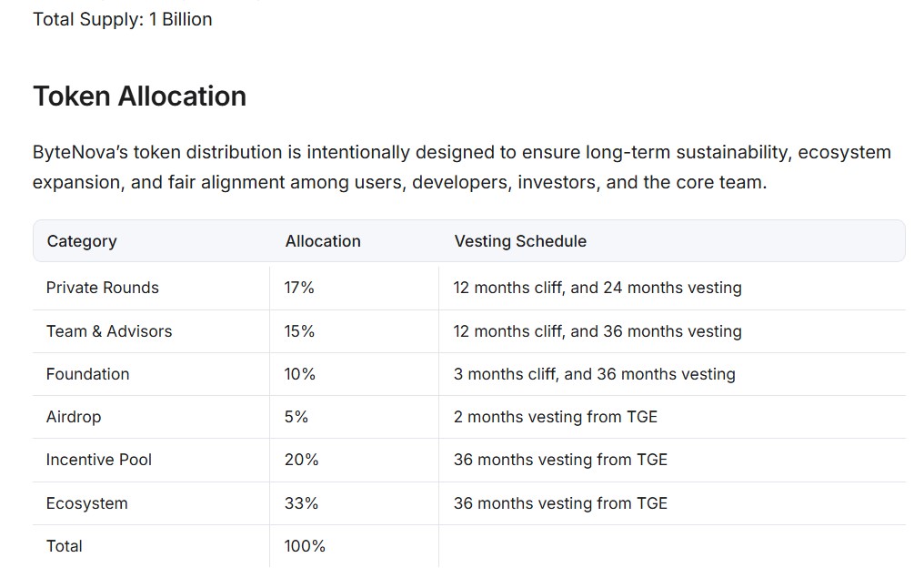Click the 100% total allocation value
The width and height of the screenshot is (924, 578).
coord(305,546)
